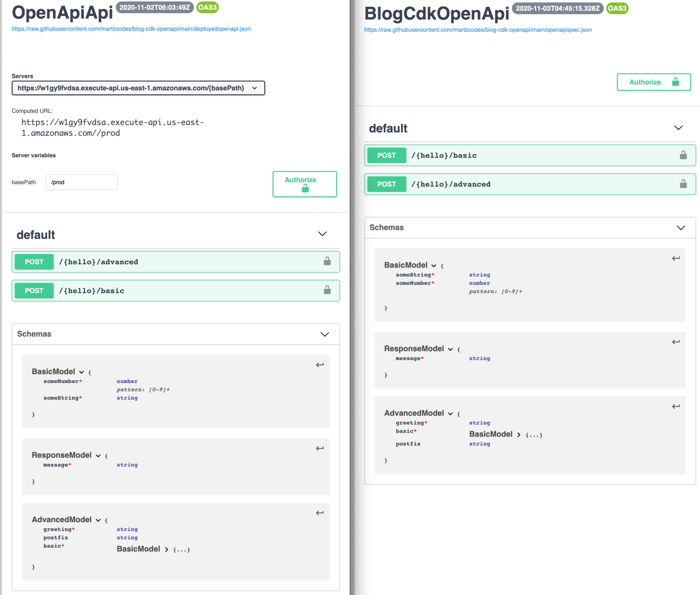
Task: Click the Computed URL text
Action: [113, 128]
